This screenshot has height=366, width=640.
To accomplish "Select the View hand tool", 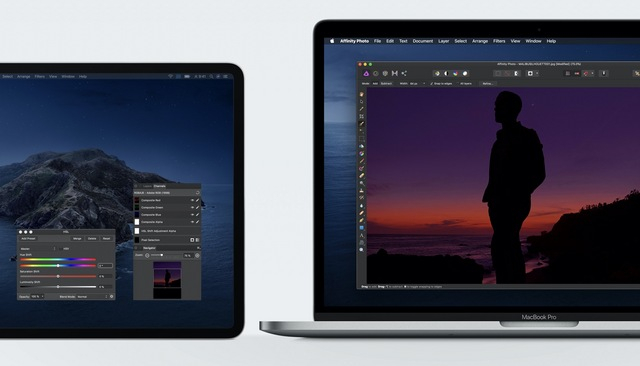I will 362,94.
